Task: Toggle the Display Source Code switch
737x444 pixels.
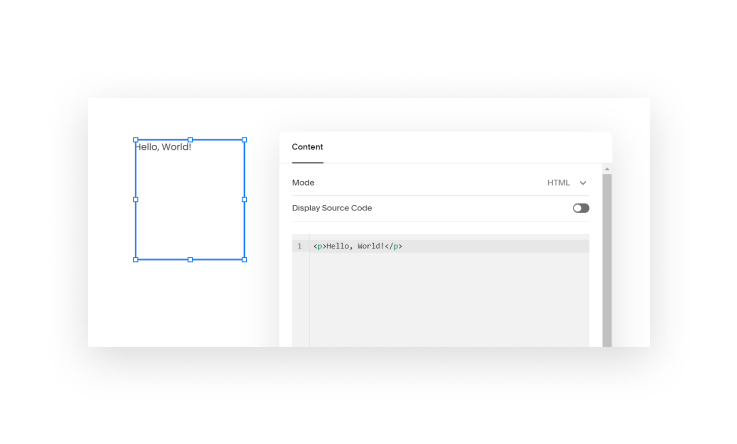Action: [581, 208]
